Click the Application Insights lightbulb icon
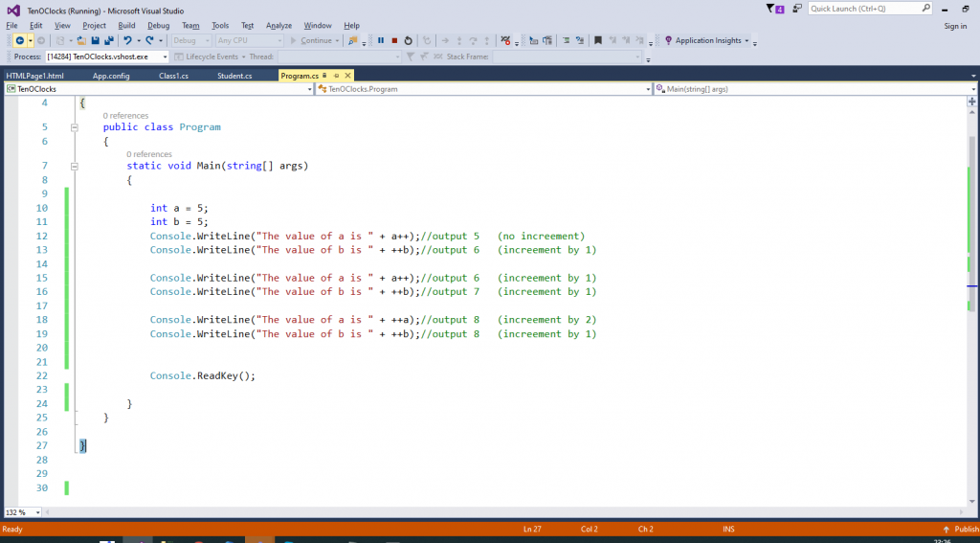This screenshot has width=980, height=543. click(x=668, y=40)
